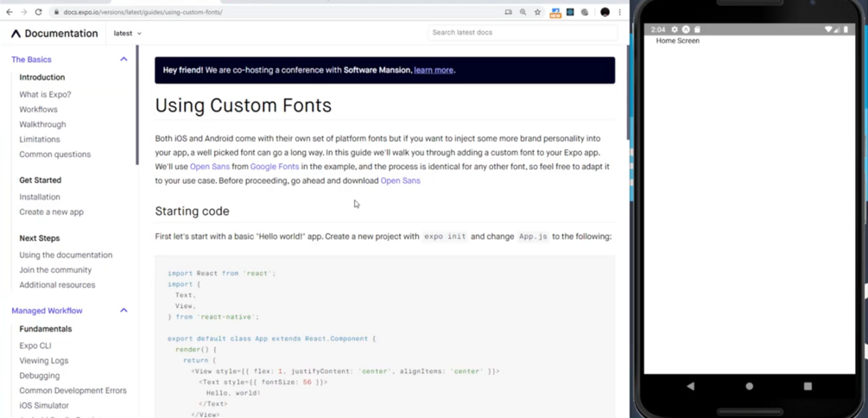Screen dimensions: 868x418
Task: Open iOS Simulator in the sidebar
Action: tap(44, 406)
